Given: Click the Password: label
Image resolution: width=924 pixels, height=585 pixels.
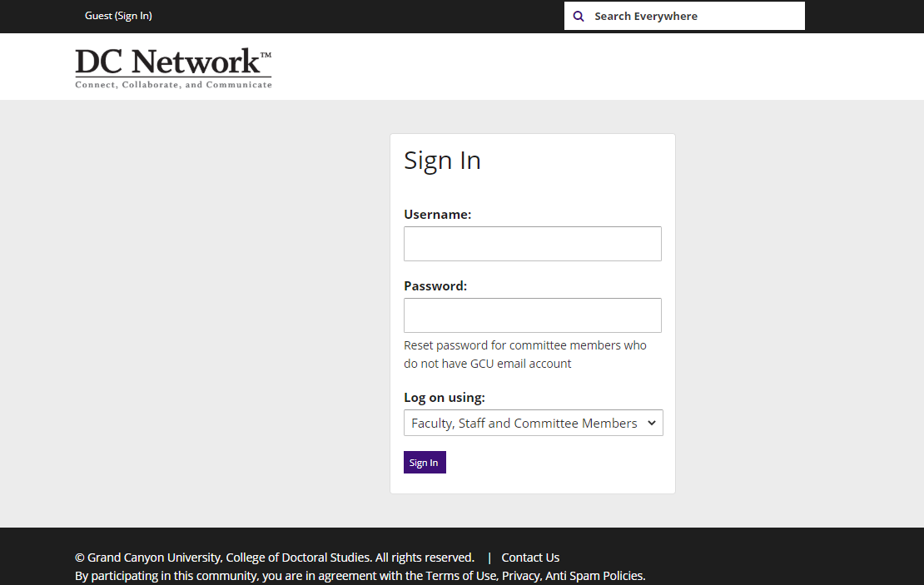Looking at the screenshot, I should (435, 285).
